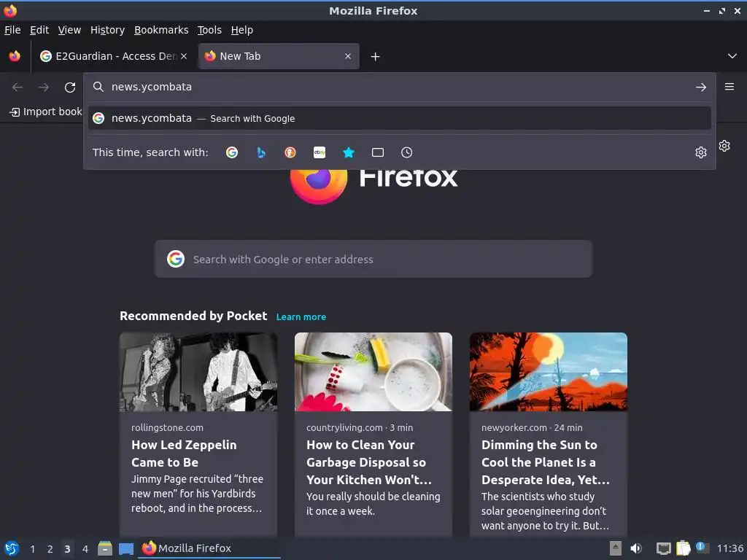
Task: Close the New Tab tab
Action: [x=348, y=56]
